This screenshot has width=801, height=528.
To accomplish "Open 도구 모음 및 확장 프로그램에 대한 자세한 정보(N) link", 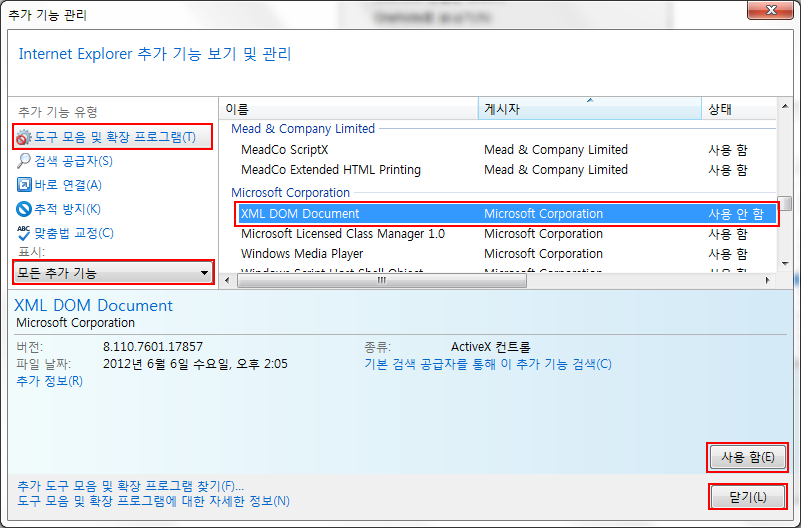I will tap(153, 501).
